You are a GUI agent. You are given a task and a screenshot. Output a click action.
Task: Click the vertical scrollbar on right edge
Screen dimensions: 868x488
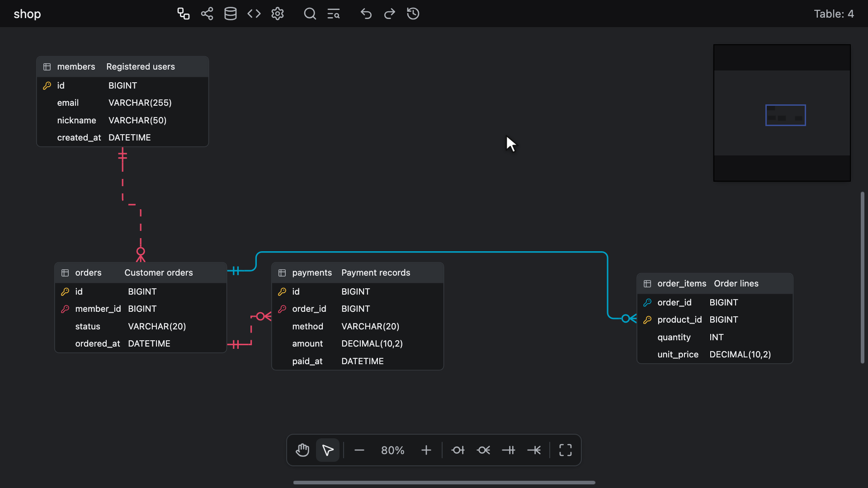pos(863,277)
